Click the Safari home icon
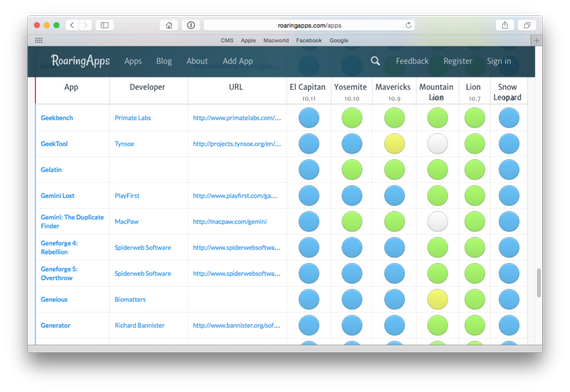 pos(169,25)
